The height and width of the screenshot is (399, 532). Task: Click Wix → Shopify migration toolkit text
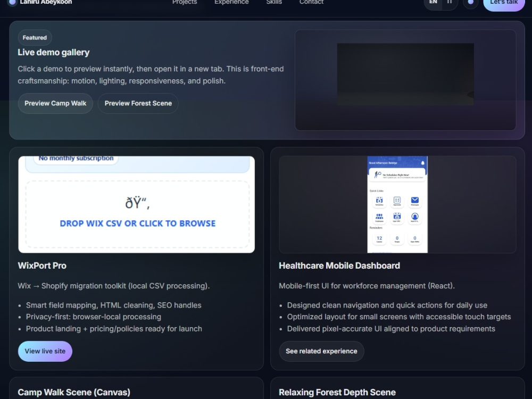[x=114, y=286]
